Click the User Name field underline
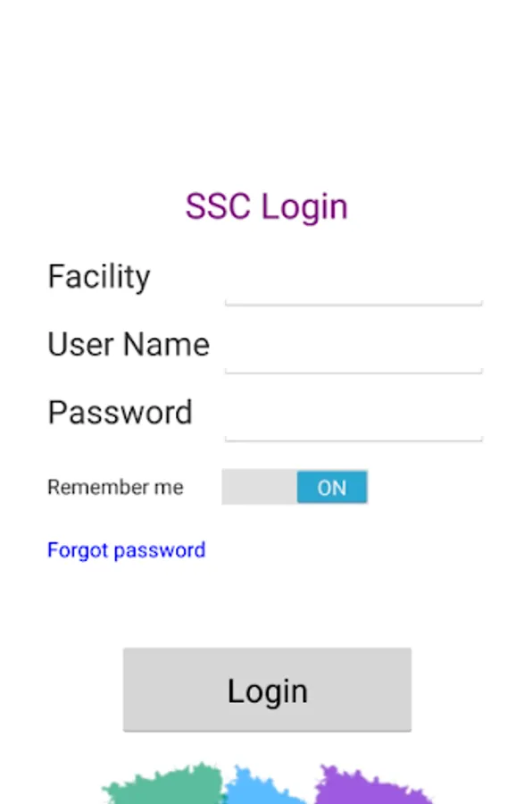This screenshot has height=804, width=532. (353, 370)
